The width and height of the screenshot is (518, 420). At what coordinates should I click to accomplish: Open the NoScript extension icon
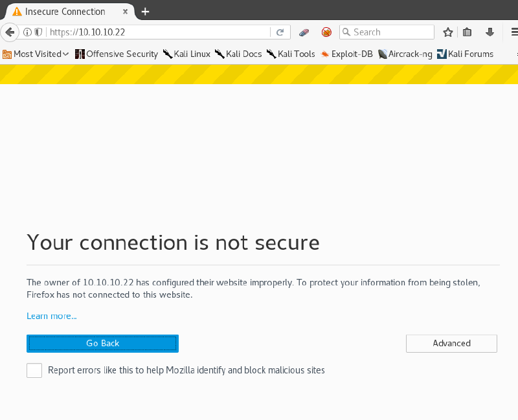point(326,32)
